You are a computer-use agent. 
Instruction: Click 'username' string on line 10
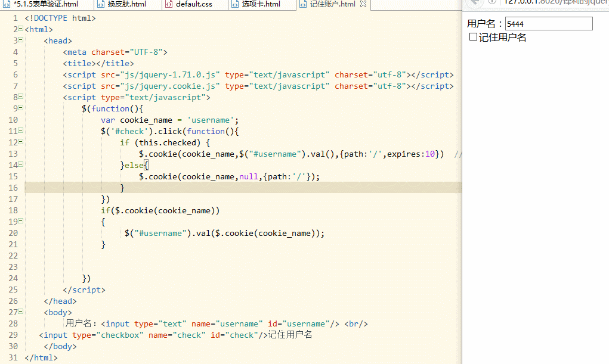click(x=210, y=120)
